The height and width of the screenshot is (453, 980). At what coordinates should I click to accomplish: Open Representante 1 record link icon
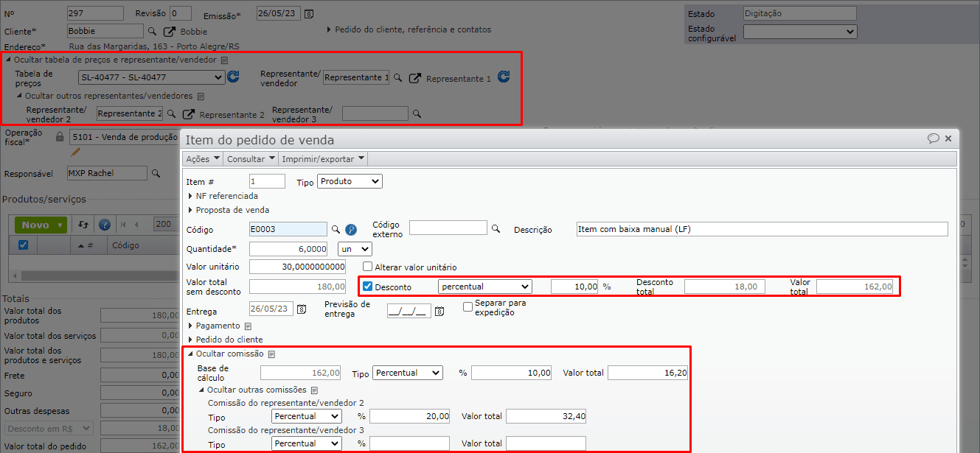coord(415,78)
